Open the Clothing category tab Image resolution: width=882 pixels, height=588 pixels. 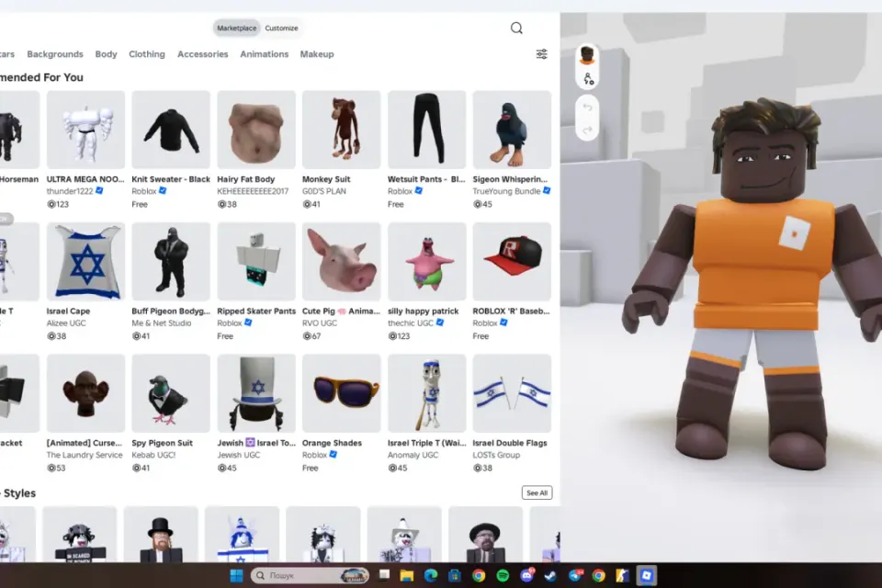[x=147, y=54]
